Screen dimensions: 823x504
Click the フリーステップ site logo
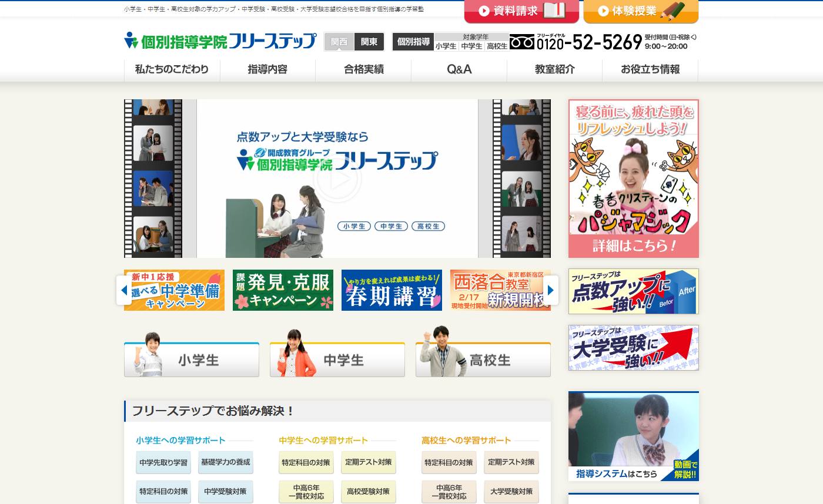coord(220,41)
